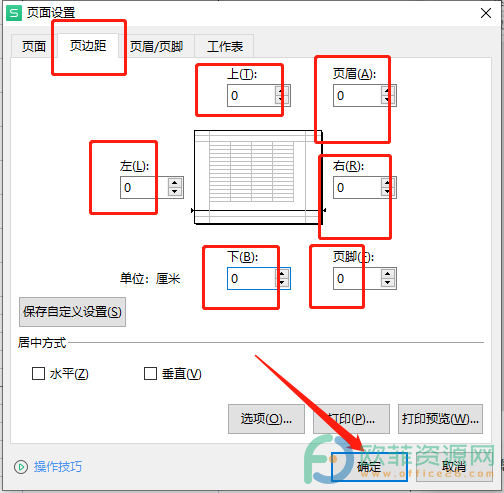Open 选项(O)... options

click(x=266, y=419)
